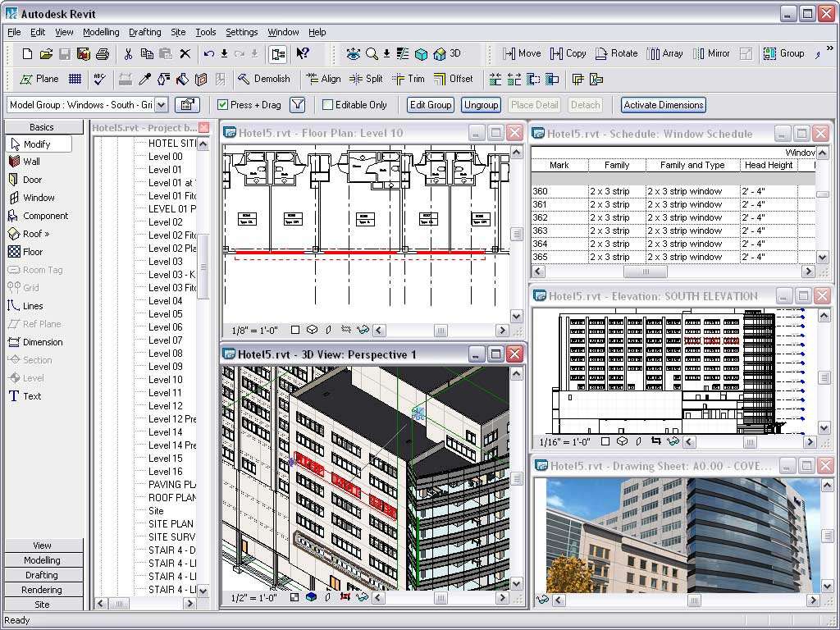Viewport: 840px width, 630px height.
Task: Select the Wall tool in Basics
Action: pyautogui.click(x=25, y=162)
